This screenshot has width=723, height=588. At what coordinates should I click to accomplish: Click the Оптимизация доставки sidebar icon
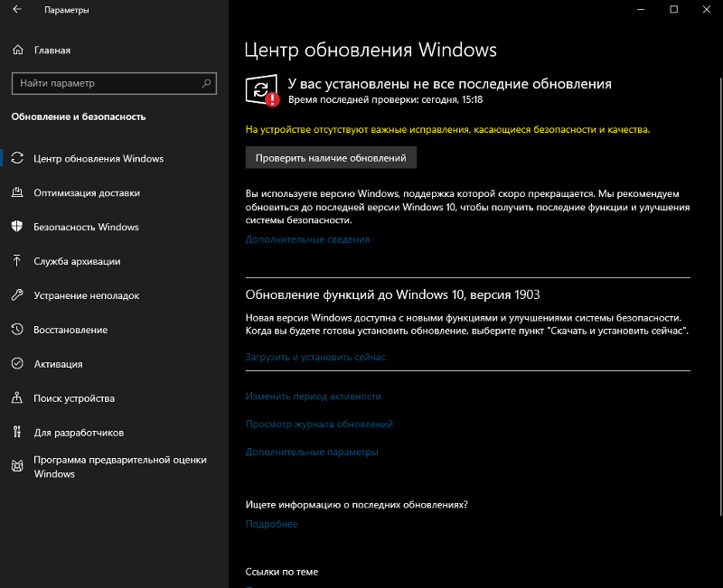pyautogui.click(x=17, y=192)
